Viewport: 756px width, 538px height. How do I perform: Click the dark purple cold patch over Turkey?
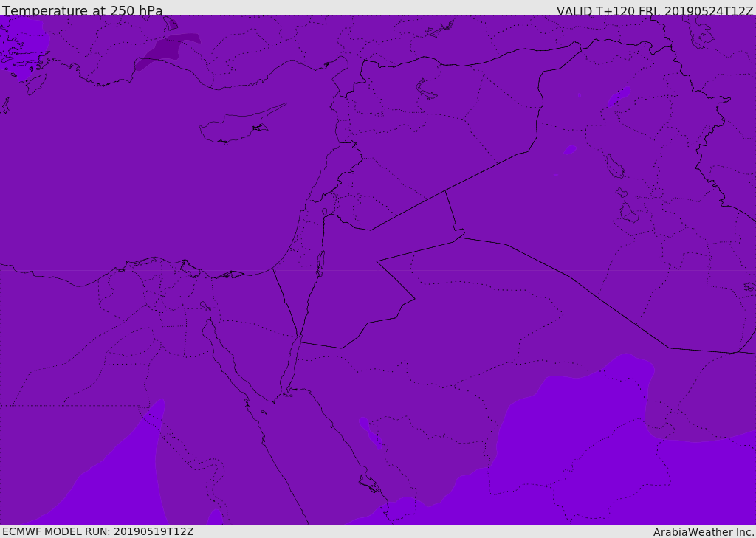[x=167, y=51]
